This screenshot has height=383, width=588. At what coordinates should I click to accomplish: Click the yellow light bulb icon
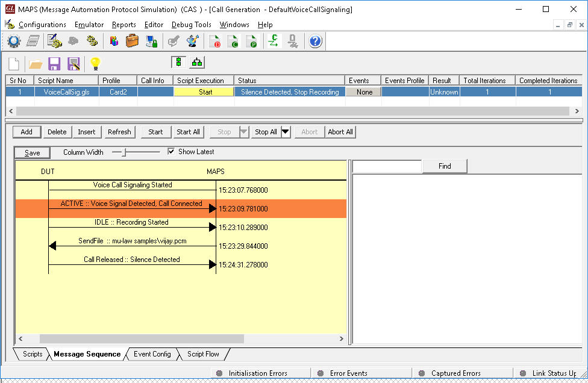pyautogui.click(x=95, y=63)
